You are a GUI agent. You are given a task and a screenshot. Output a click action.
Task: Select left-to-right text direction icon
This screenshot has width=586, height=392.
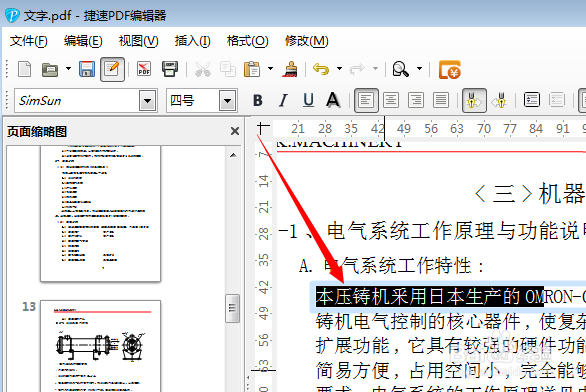click(x=474, y=101)
